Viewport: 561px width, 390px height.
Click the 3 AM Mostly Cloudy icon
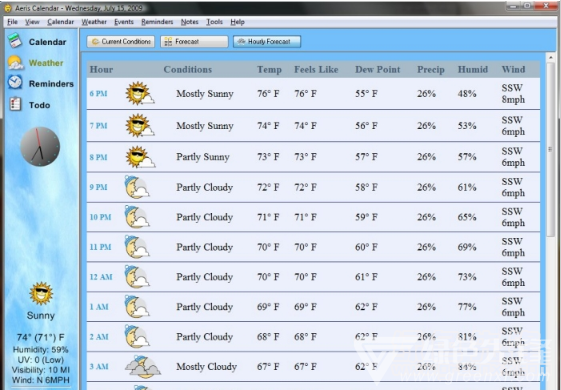(143, 366)
